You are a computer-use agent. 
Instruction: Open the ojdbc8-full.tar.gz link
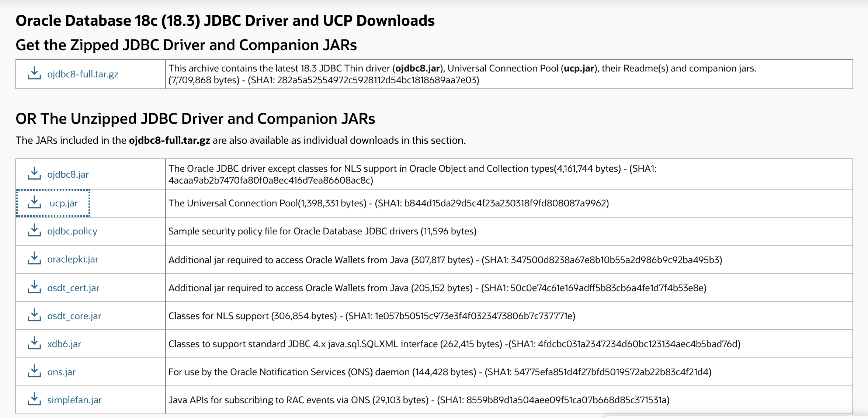point(83,74)
